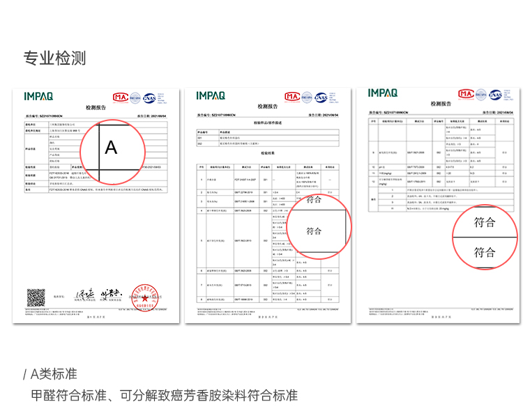Click the IMPAQ logo on the first report page
The width and height of the screenshot is (523, 420).
(x=38, y=97)
